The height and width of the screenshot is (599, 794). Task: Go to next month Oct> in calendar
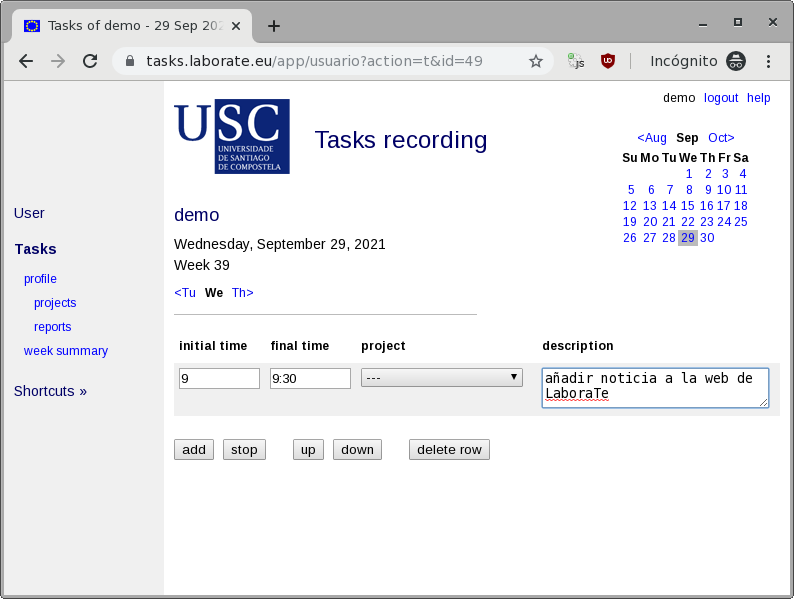[721, 138]
